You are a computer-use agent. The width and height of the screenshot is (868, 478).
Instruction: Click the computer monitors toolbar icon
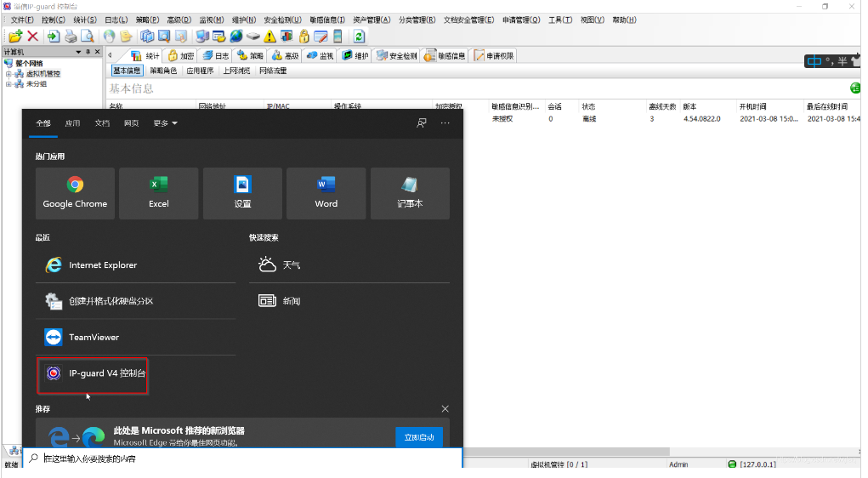coord(202,37)
